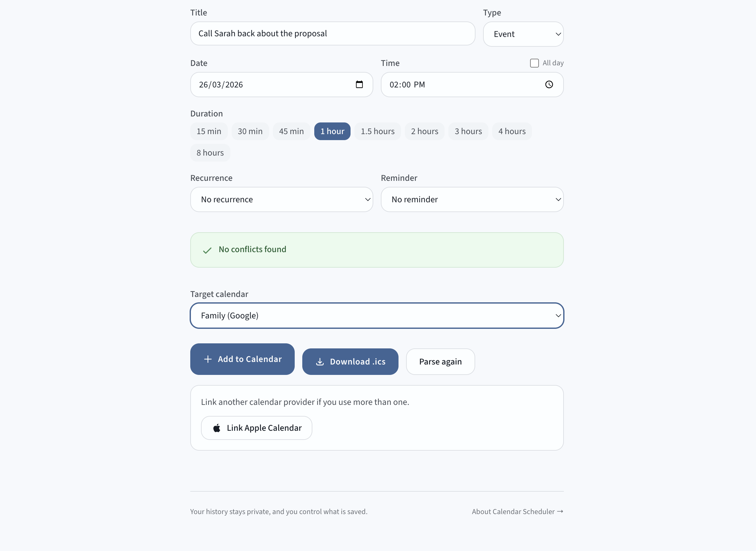Open the Type dropdown showing Event
Viewport: 756px width, 551px height.
pyautogui.click(x=523, y=34)
